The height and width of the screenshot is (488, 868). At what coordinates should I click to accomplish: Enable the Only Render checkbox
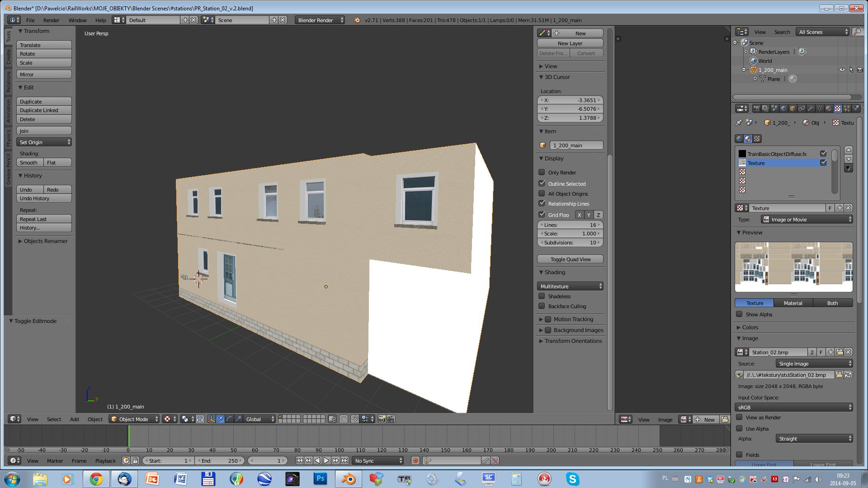[x=542, y=172]
